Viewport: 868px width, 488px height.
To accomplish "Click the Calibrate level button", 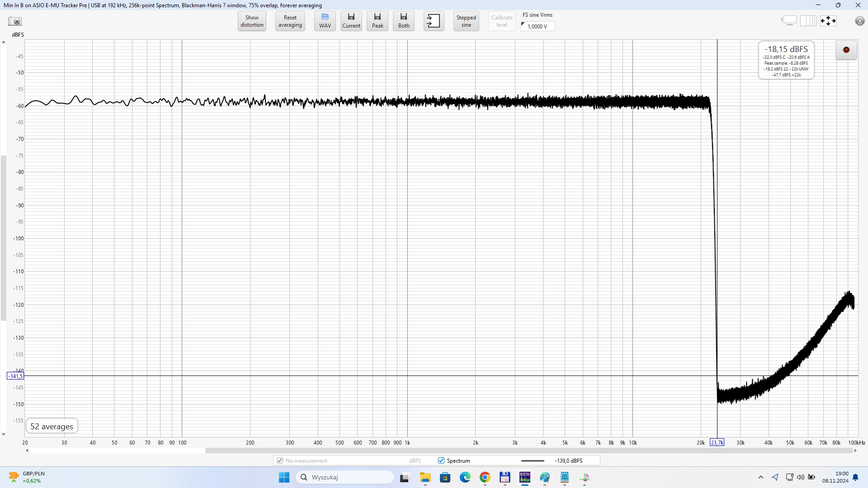I will coord(502,21).
